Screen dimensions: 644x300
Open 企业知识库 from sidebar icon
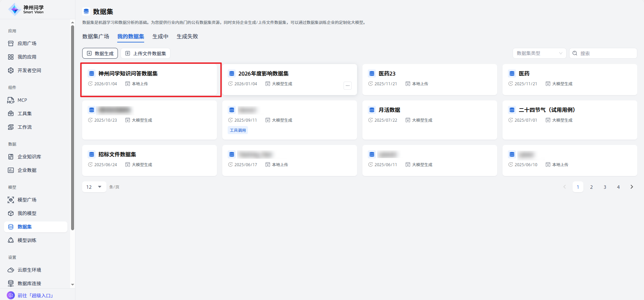(x=11, y=157)
